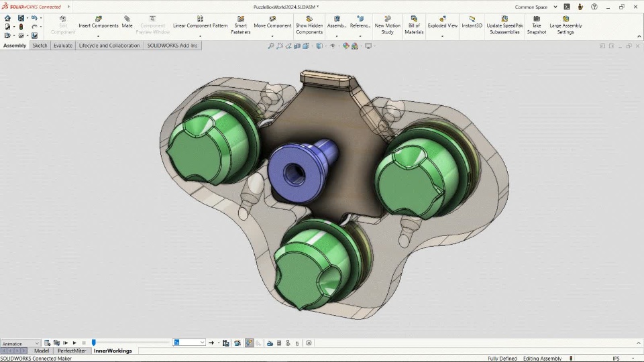
Task: Click the IPS unit system in status bar
Action: coord(616,358)
